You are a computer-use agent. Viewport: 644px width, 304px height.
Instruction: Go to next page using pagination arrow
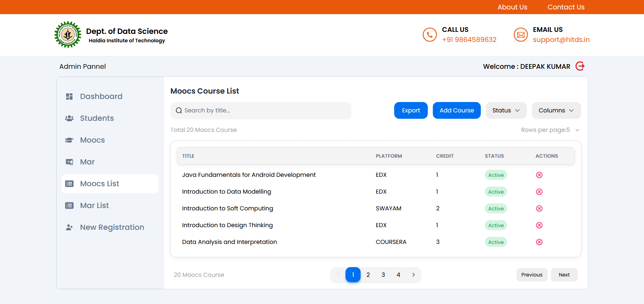(413, 275)
